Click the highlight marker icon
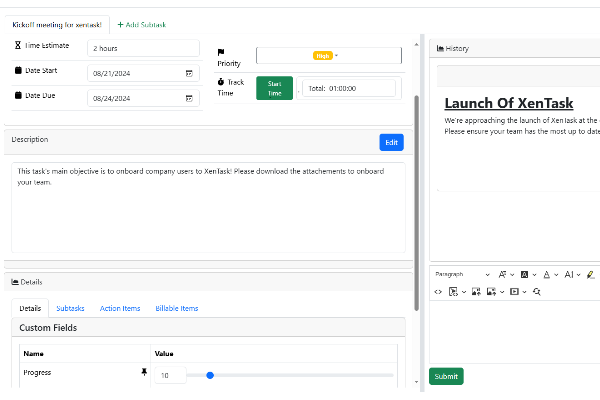The height and width of the screenshot is (400, 600). [x=591, y=274]
